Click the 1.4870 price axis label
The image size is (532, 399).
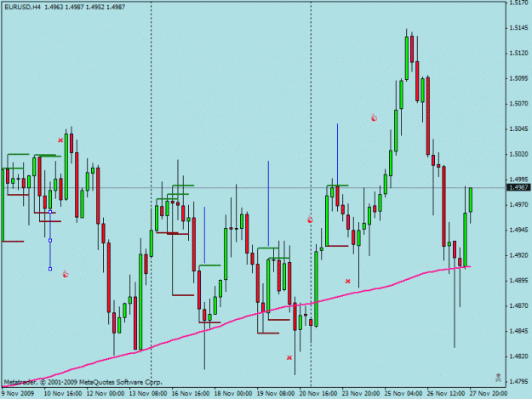pos(518,305)
